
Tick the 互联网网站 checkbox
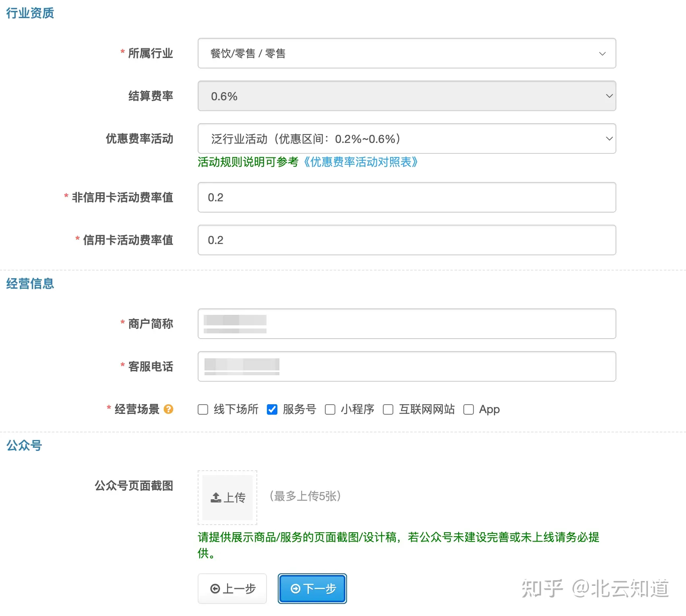tap(388, 409)
